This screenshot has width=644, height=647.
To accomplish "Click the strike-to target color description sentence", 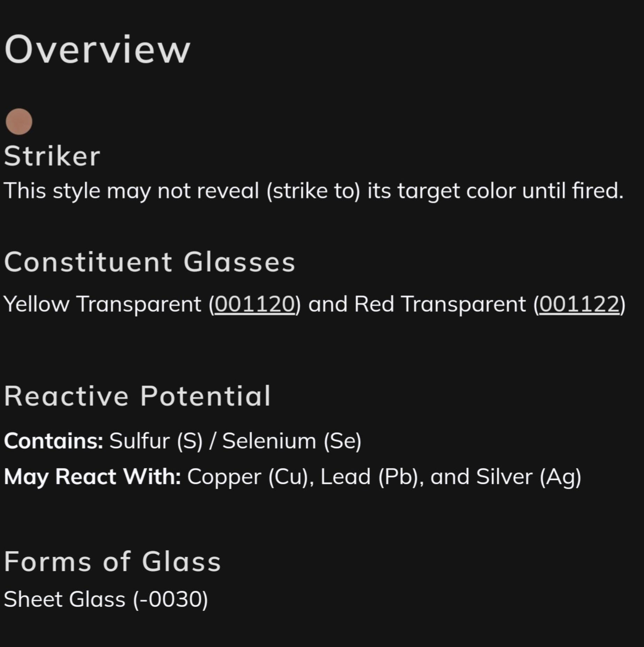I will click(x=314, y=191).
